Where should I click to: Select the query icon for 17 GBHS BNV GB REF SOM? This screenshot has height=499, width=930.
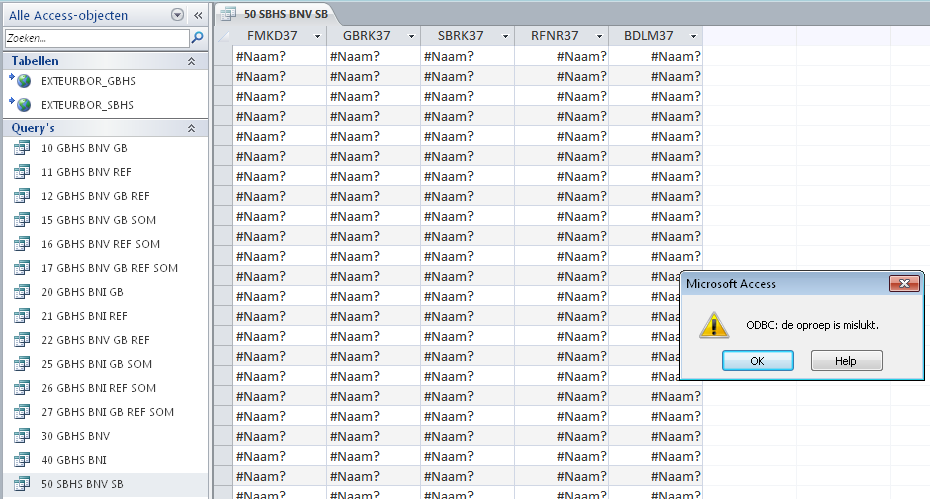coord(22,268)
